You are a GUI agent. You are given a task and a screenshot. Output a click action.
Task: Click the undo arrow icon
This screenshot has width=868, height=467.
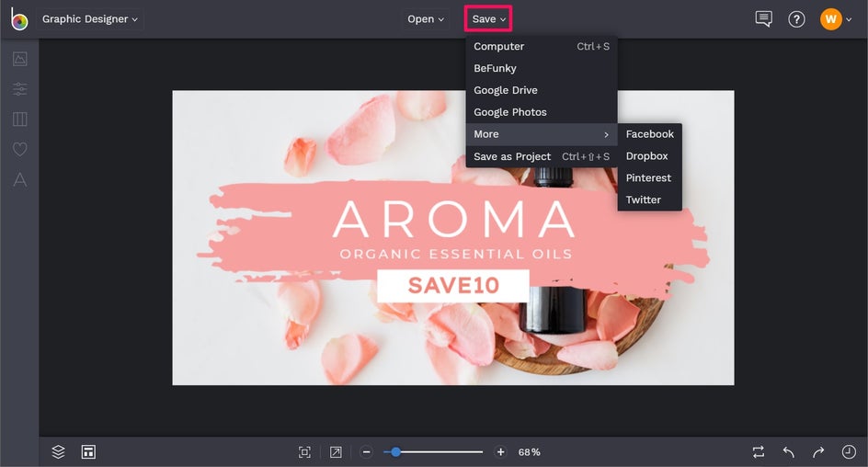[x=789, y=452]
